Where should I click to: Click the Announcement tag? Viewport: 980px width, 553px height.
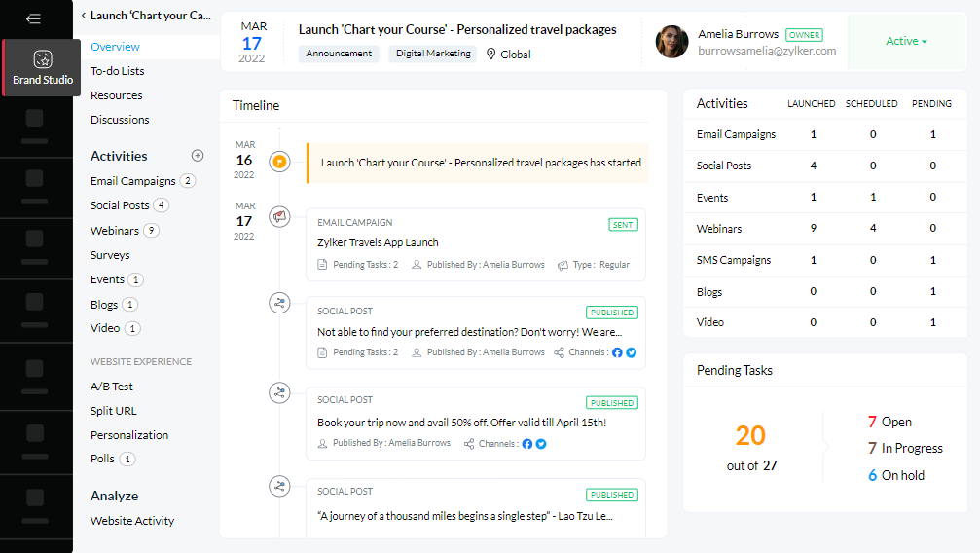coord(339,54)
